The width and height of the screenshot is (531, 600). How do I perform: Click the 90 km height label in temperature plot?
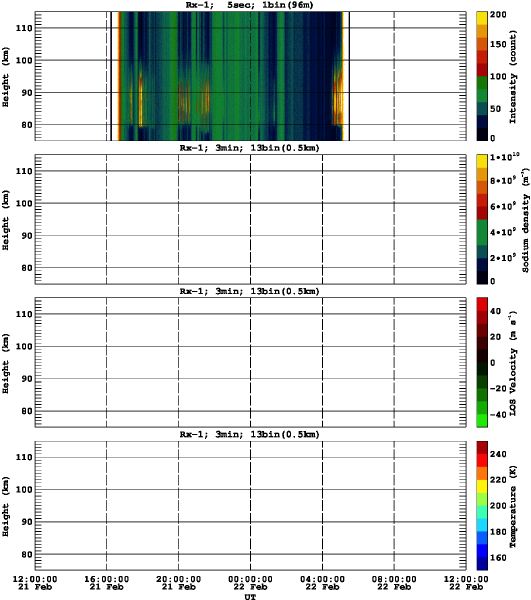click(27, 522)
